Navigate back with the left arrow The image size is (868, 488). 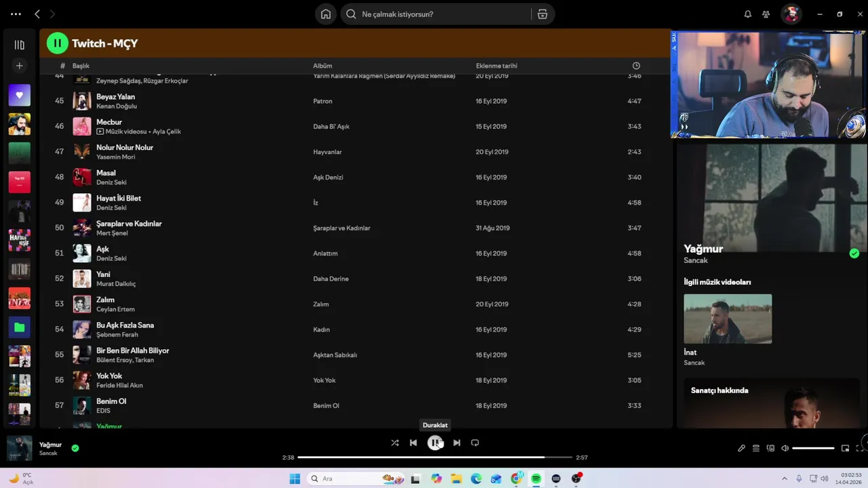tap(37, 14)
